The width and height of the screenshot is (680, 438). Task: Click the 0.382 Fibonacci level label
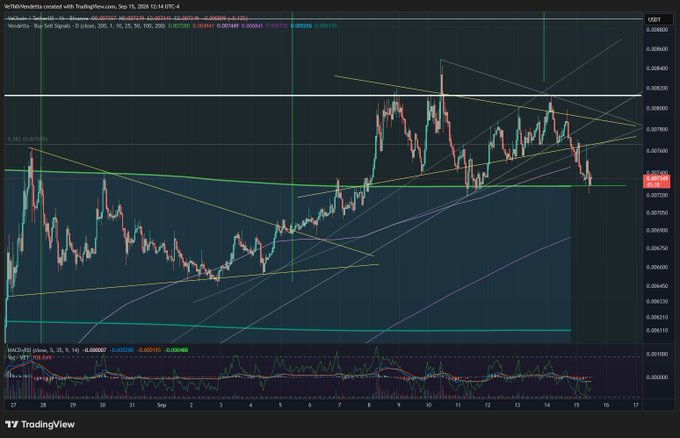[28, 139]
